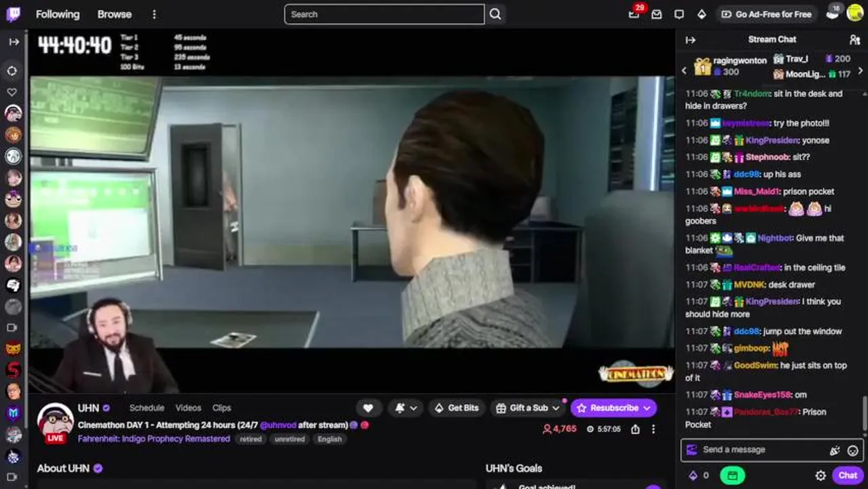The height and width of the screenshot is (489, 868).
Task: Open the emote picker smiley icon
Action: pyautogui.click(x=853, y=450)
